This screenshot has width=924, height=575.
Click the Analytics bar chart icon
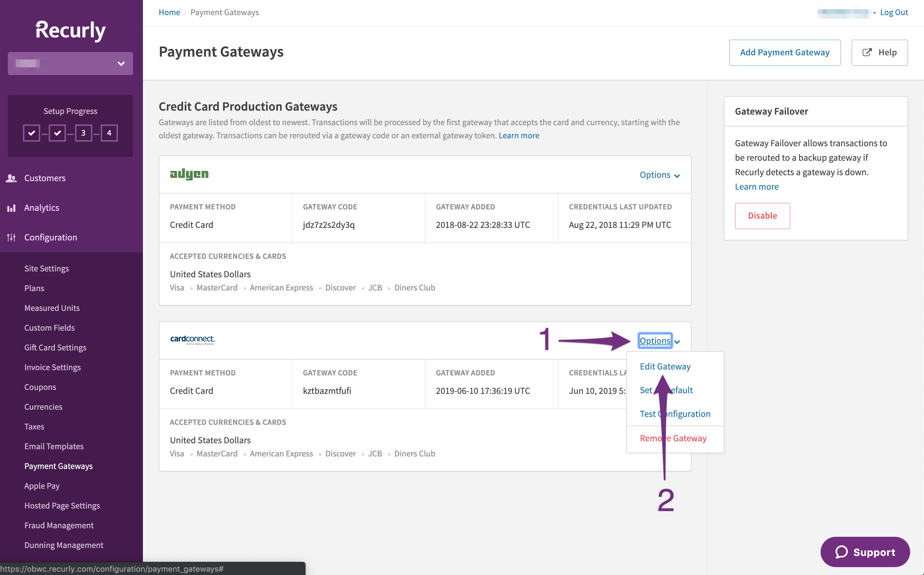pyautogui.click(x=12, y=207)
